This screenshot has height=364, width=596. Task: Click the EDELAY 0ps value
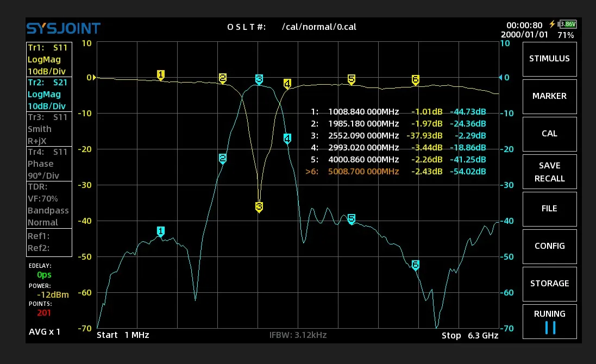pyautogui.click(x=44, y=275)
